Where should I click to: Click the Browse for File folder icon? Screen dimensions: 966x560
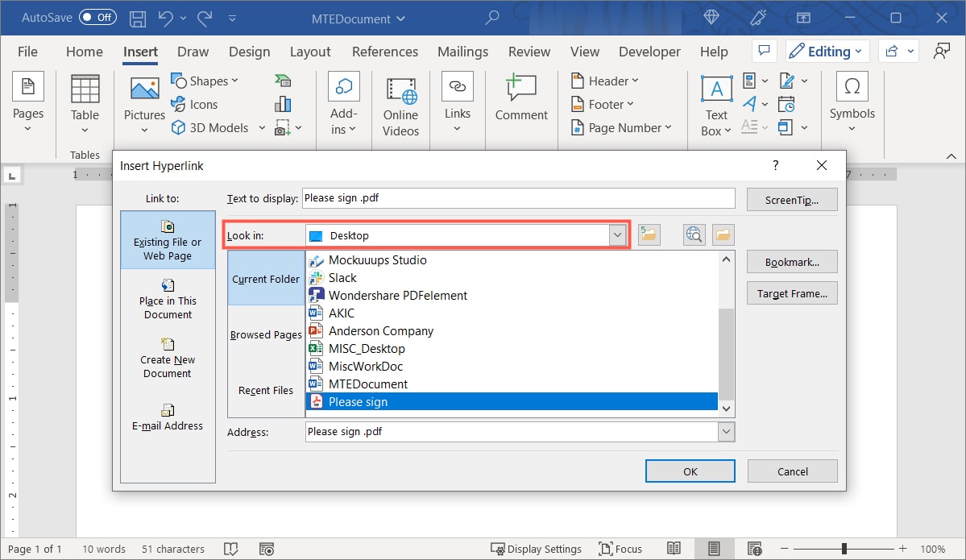723,234
